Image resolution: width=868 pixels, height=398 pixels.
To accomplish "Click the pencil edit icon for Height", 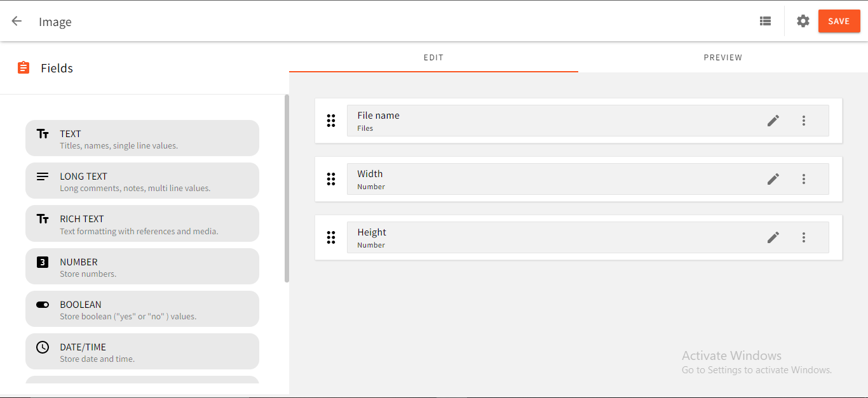I will click(x=773, y=237).
